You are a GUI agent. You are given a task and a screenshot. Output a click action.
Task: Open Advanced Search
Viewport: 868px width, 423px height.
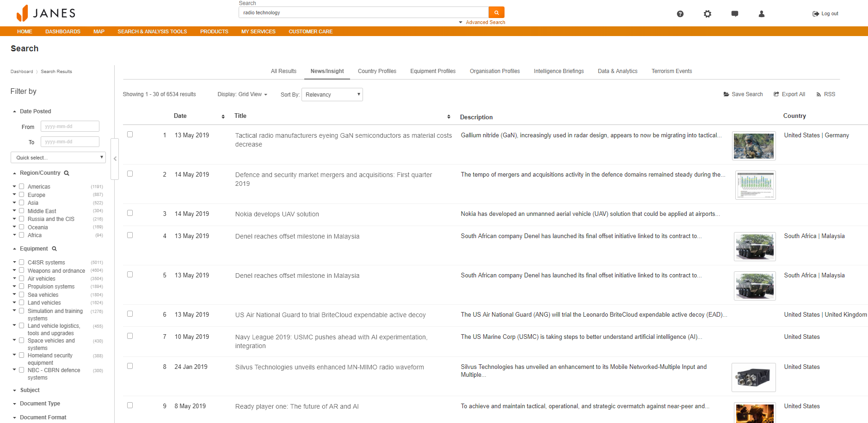pyautogui.click(x=485, y=22)
